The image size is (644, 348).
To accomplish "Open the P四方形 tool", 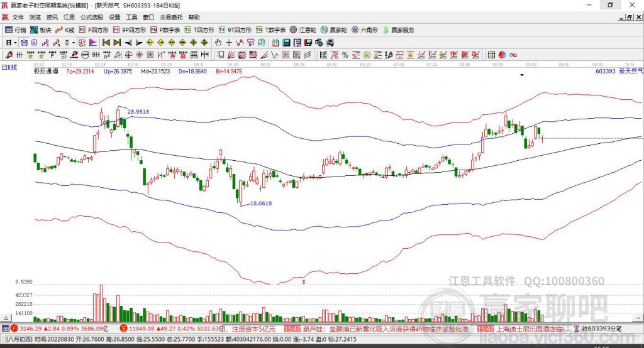I will point(94,30).
